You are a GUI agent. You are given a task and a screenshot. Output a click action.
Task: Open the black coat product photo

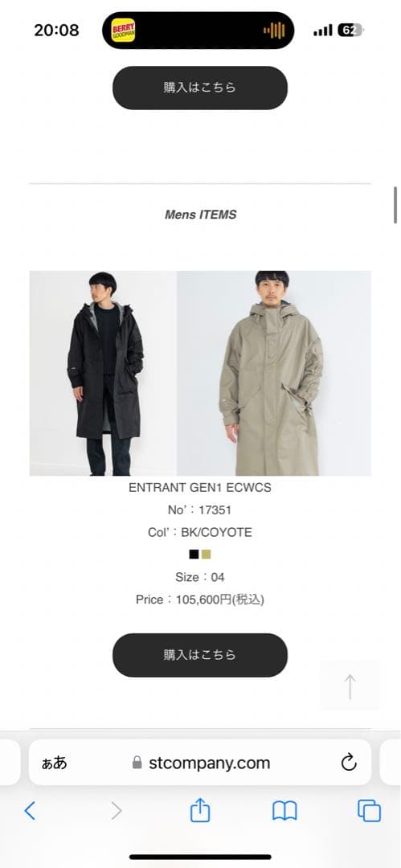click(103, 373)
